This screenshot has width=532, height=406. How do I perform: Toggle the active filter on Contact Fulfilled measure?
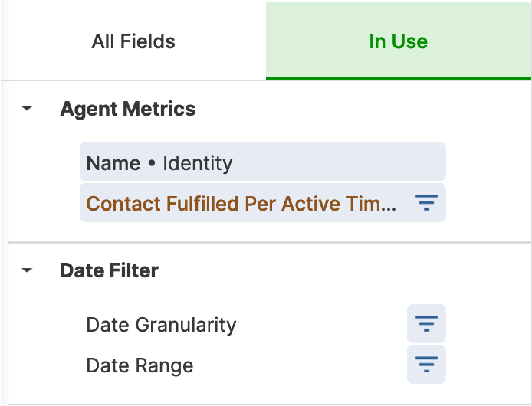click(426, 202)
